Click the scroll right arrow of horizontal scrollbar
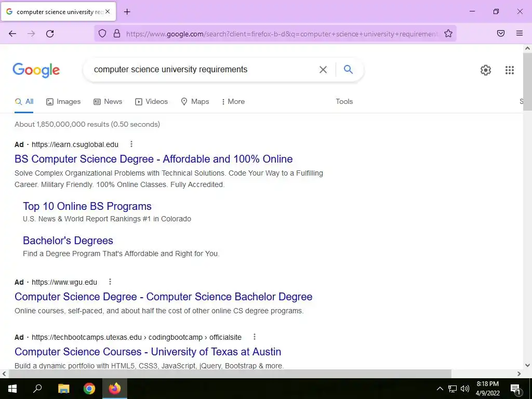532x399 pixels. pyautogui.click(x=519, y=374)
